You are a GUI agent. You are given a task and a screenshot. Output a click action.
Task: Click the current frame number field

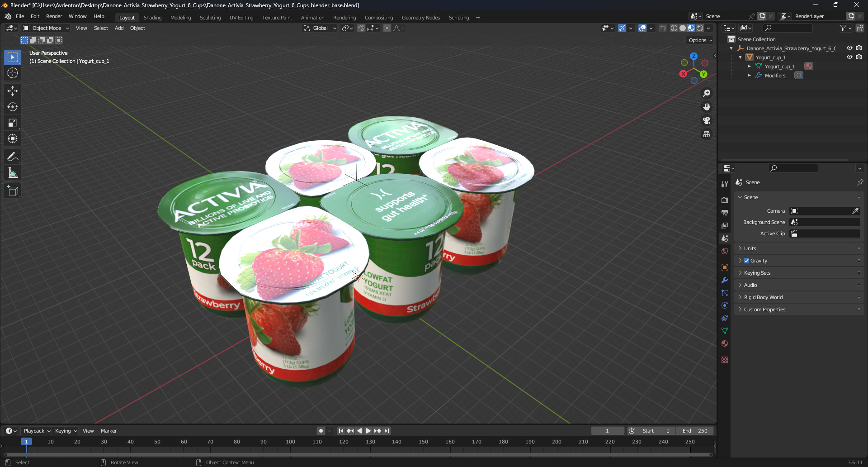pyautogui.click(x=607, y=431)
